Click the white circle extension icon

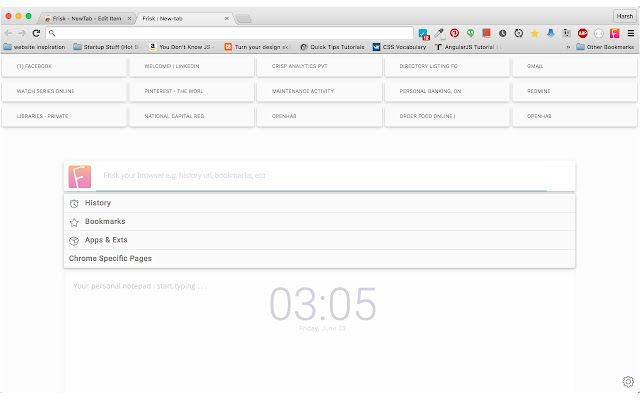pyautogui.click(x=598, y=33)
